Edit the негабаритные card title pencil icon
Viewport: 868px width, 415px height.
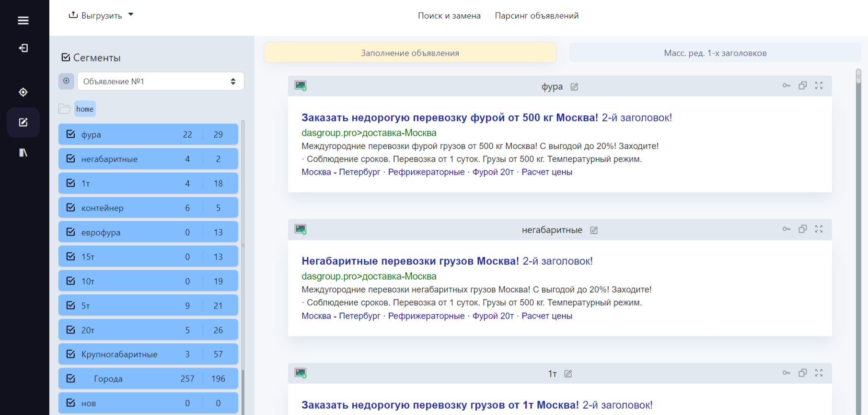[x=594, y=230]
